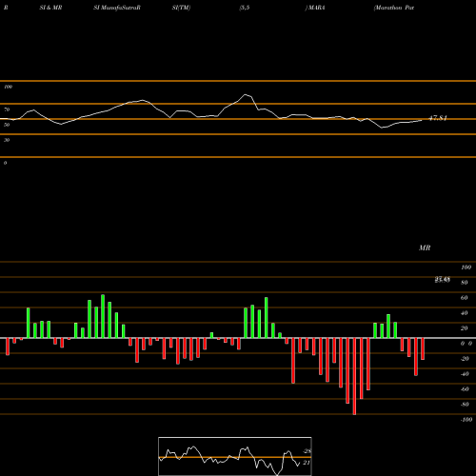Click the '70' level label on RSI axis
This screenshot has width=476, height=476.
pos(7,109)
